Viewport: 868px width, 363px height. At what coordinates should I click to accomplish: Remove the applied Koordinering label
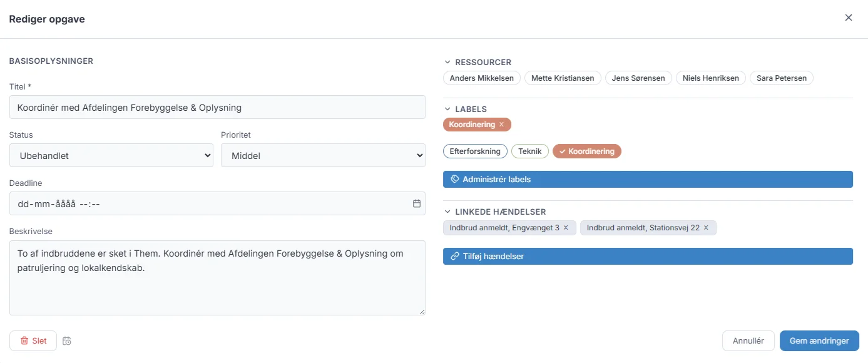coord(501,125)
